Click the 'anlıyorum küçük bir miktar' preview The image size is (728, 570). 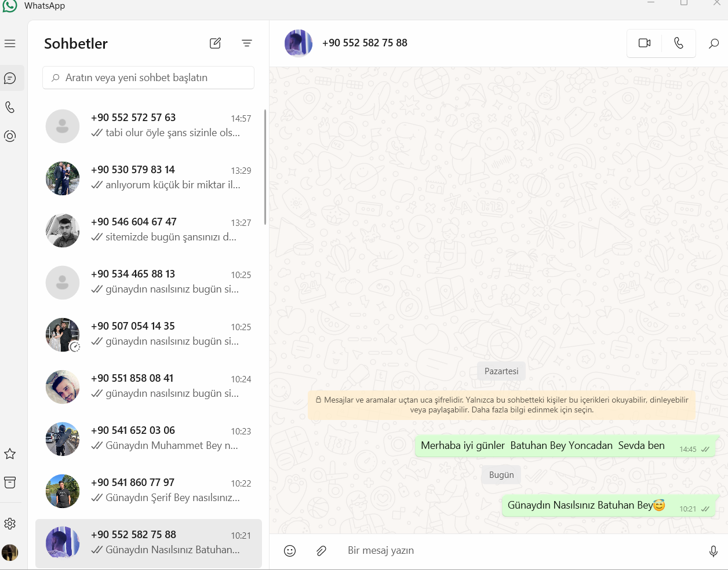tap(173, 185)
